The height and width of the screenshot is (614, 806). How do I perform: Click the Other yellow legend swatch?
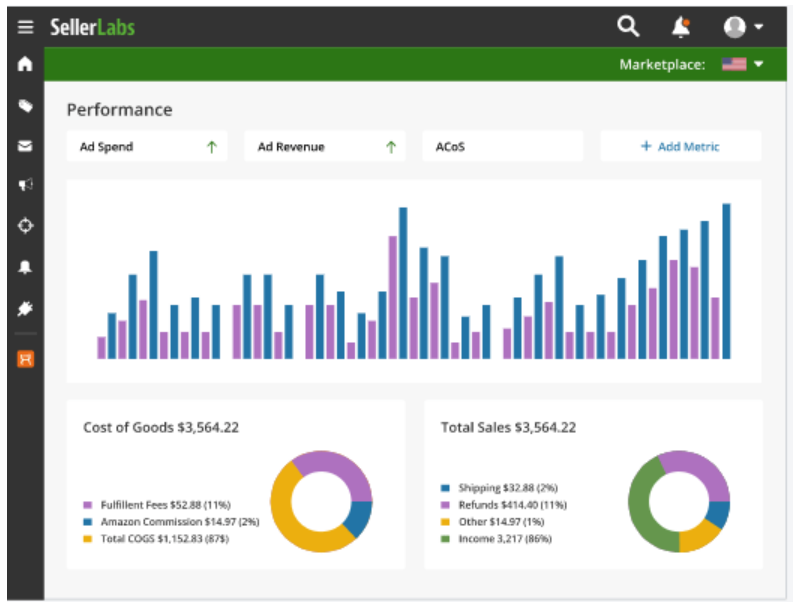click(x=446, y=522)
